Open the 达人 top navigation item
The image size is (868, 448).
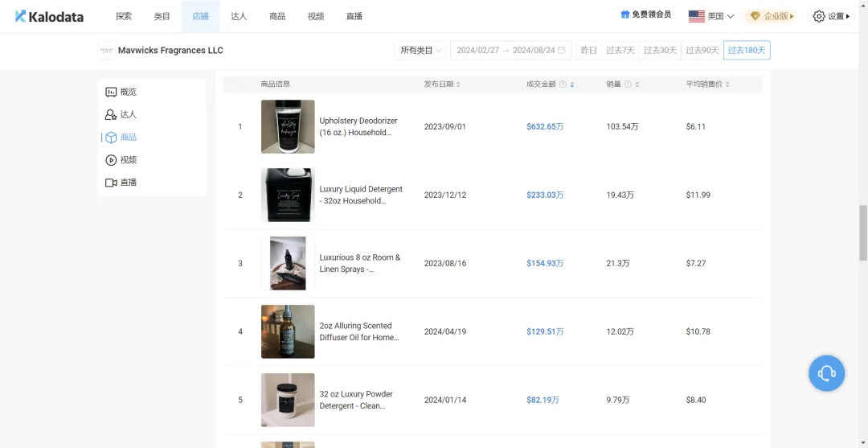[239, 17]
